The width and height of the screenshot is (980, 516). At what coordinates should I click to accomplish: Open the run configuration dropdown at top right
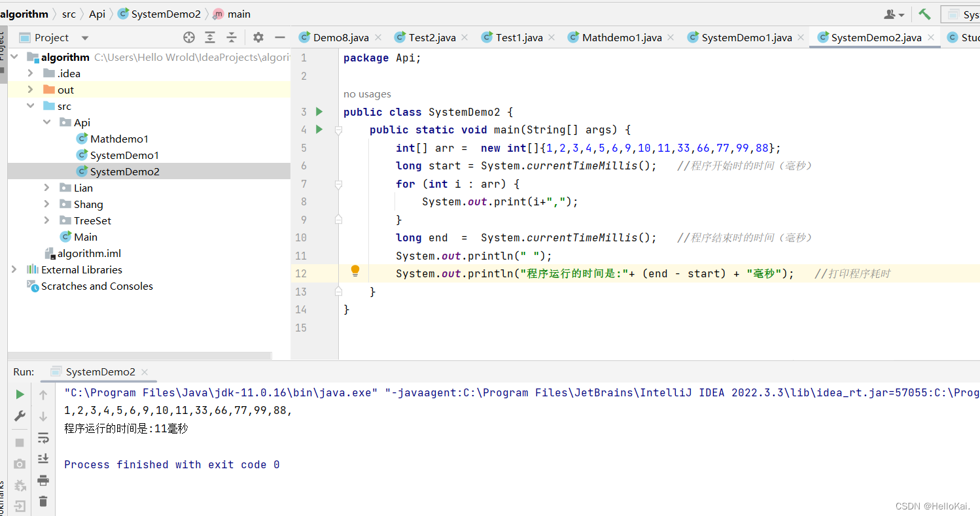point(960,14)
